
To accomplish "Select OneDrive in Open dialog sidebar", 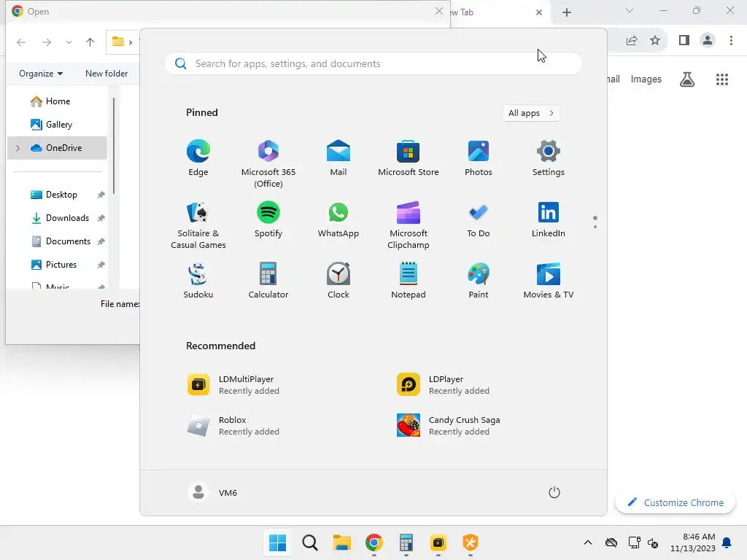I will click(56, 147).
